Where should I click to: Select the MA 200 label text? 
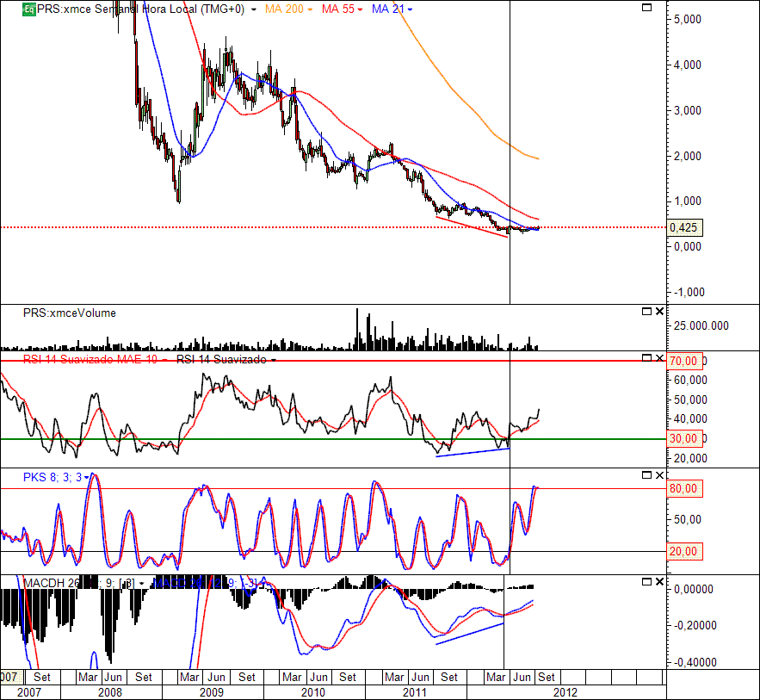pyautogui.click(x=285, y=9)
